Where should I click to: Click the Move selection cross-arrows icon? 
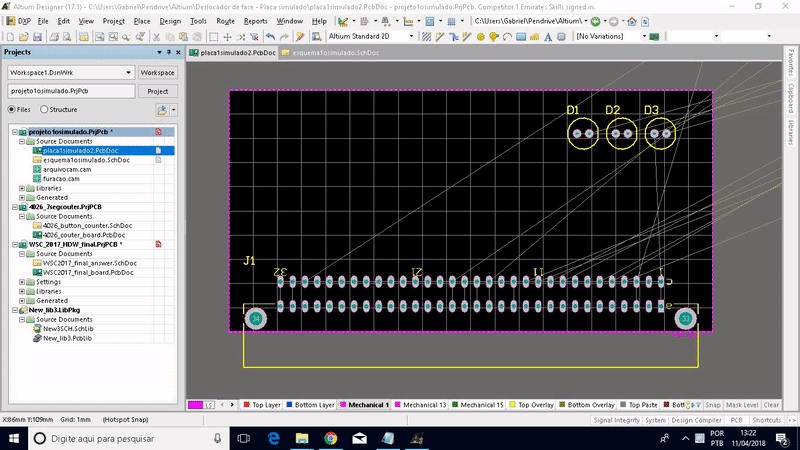coord(228,37)
